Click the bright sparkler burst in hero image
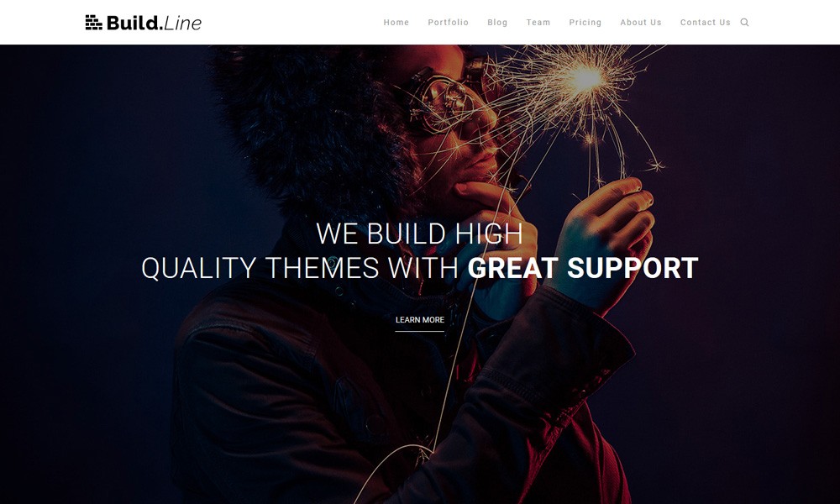The height and width of the screenshot is (504, 840). point(585,79)
